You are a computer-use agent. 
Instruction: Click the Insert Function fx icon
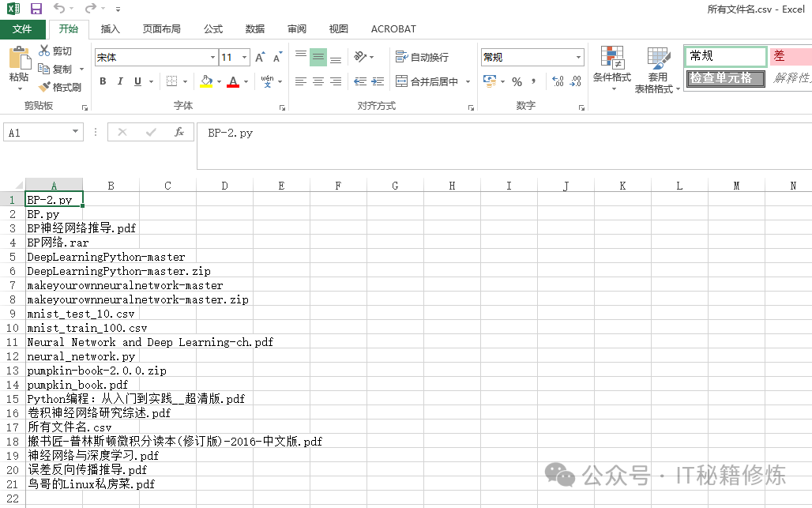click(x=179, y=133)
